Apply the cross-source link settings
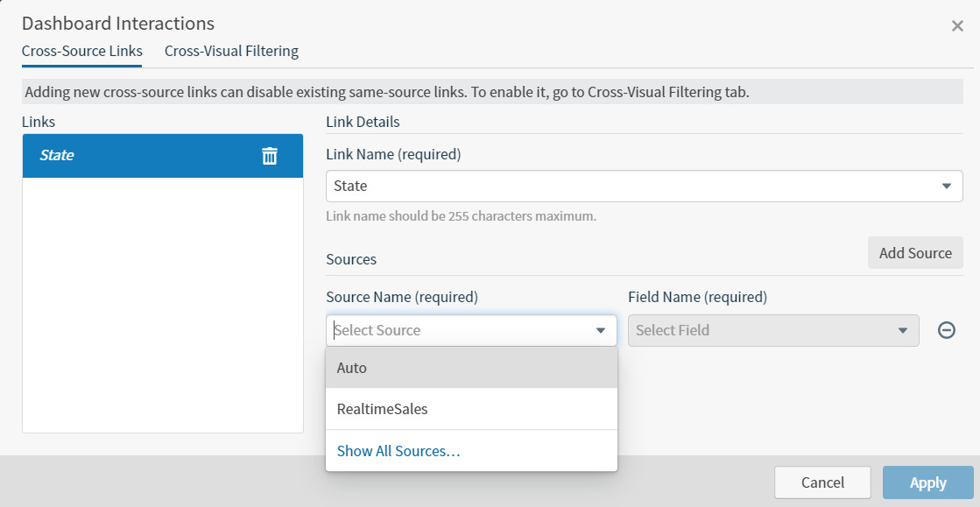980x507 pixels. (x=928, y=482)
